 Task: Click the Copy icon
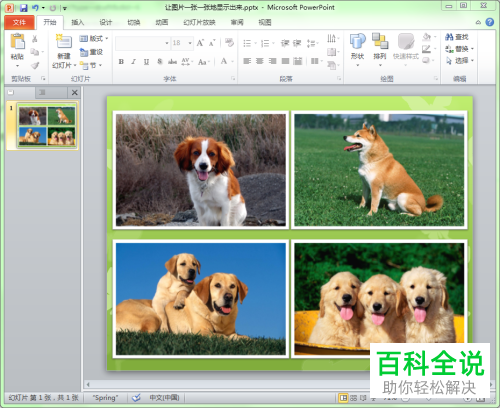point(34,52)
